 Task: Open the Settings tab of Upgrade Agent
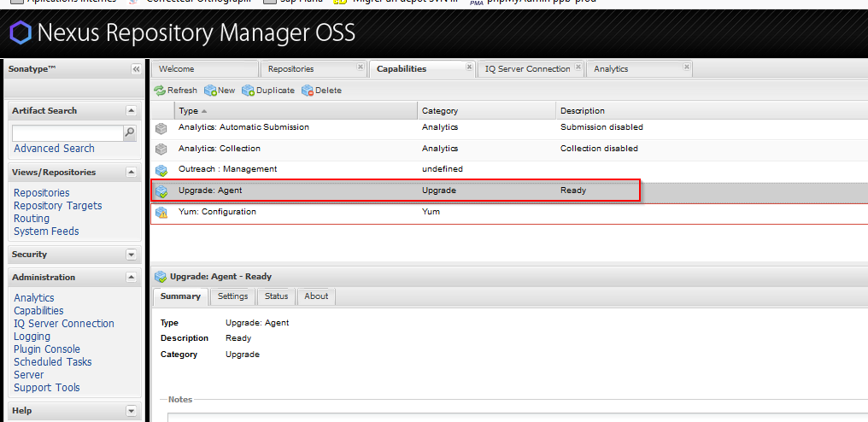coord(232,296)
